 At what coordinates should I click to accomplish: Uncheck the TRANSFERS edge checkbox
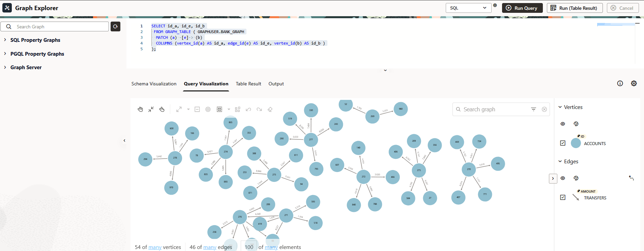(563, 197)
